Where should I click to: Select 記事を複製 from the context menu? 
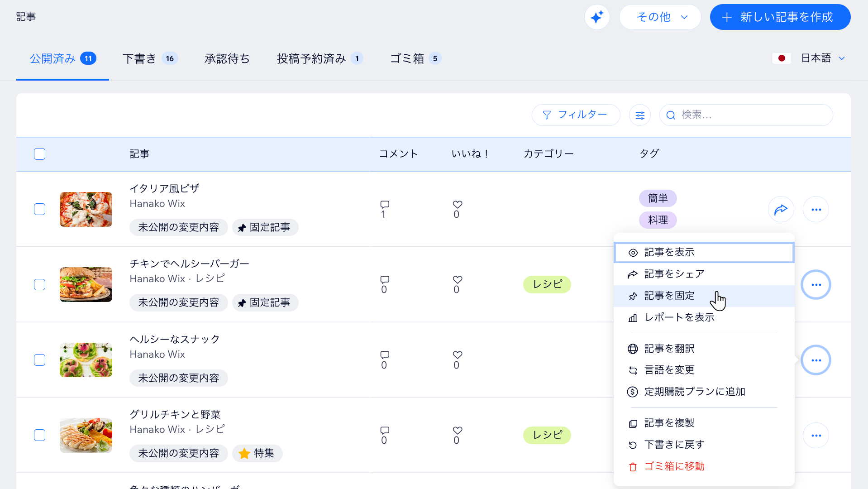[668, 423]
